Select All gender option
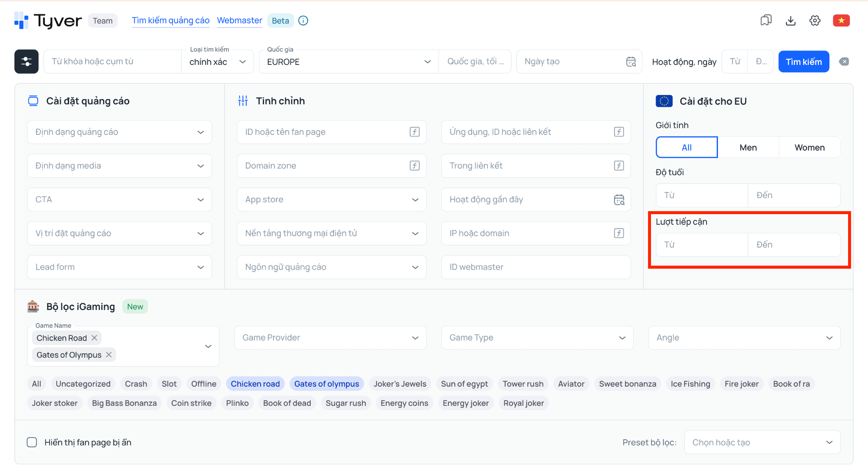The width and height of the screenshot is (868, 469). pos(687,147)
